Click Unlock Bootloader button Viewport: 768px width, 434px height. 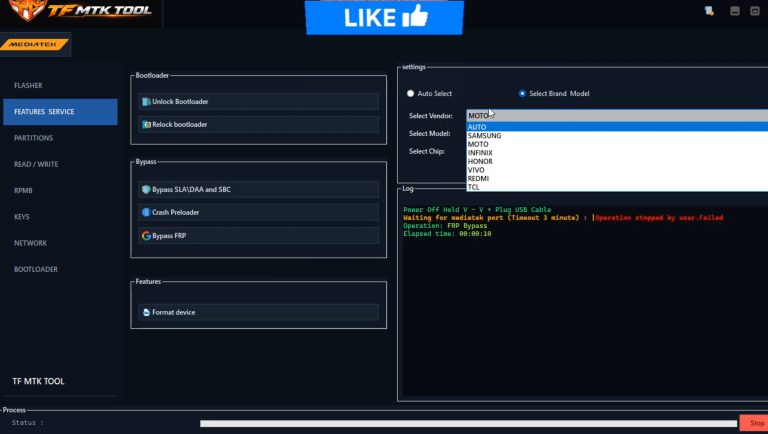[258, 101]
